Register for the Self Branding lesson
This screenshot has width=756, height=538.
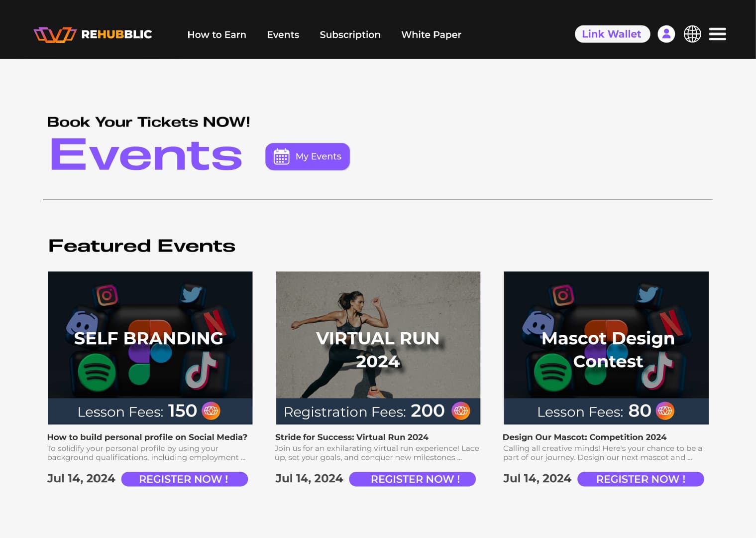(184, 479)
